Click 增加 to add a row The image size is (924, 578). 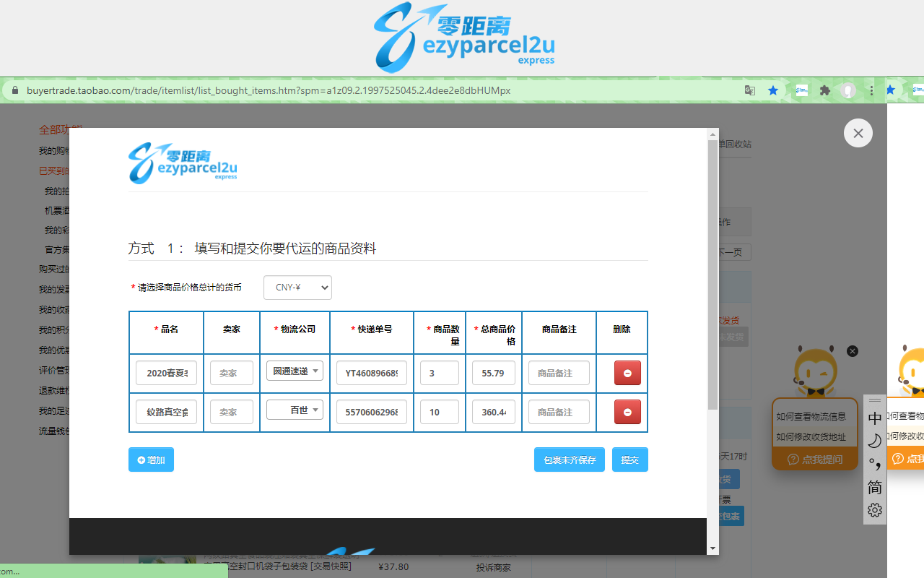click(x=151, y=460)
